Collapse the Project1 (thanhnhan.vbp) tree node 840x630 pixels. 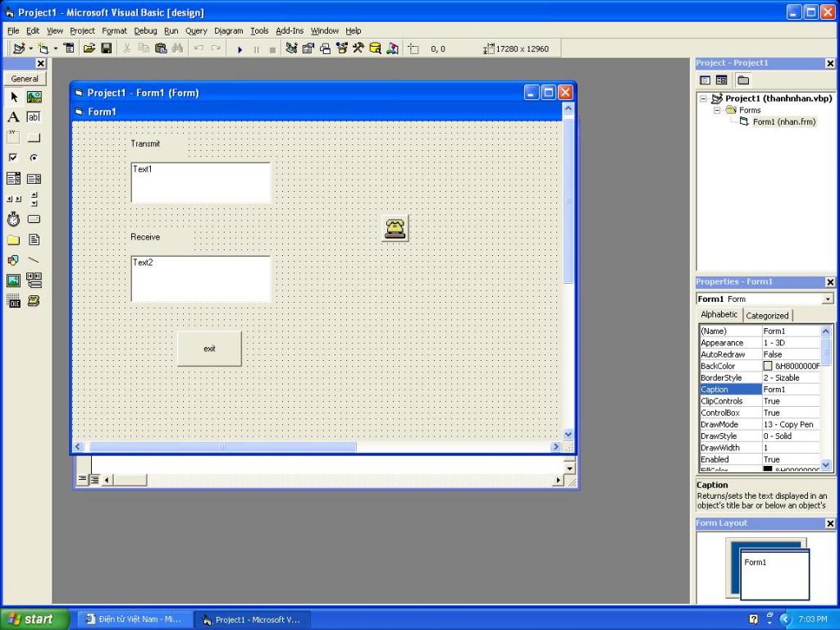703,98
